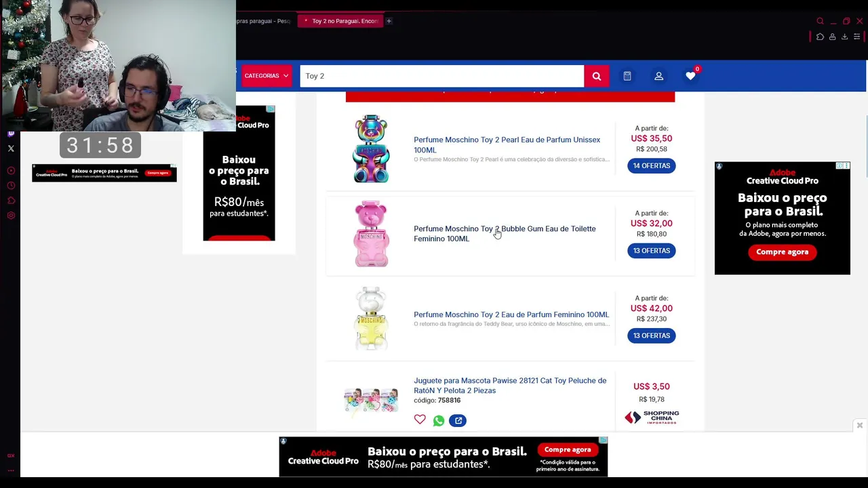Switch to the 'paraguai - Pesq' tab
Screen dimensions: 868x488
pyautogui.click(x=262, y=21)
